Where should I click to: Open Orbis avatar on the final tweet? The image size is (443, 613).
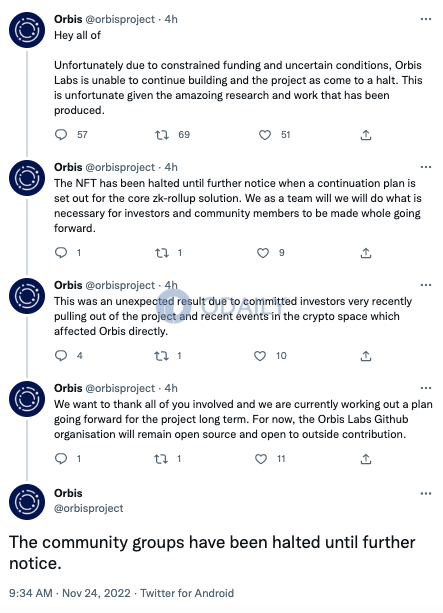27,502
